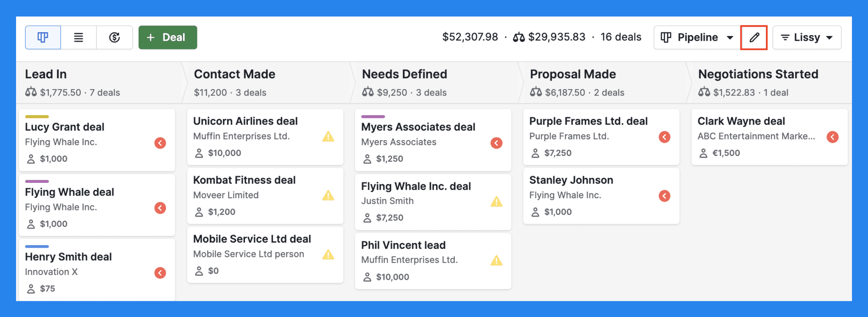The height and width of the screenshot is (317, 868).
Task: Expand the Lissy filter dropdown
Action: (x=807, y=37)
